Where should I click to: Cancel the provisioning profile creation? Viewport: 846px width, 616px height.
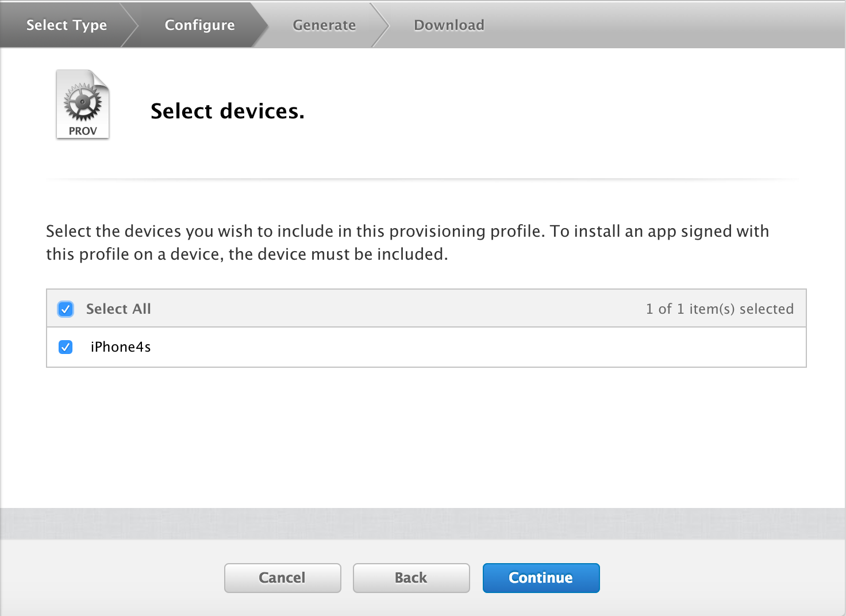pyautogui.click(x=282, y=577)
